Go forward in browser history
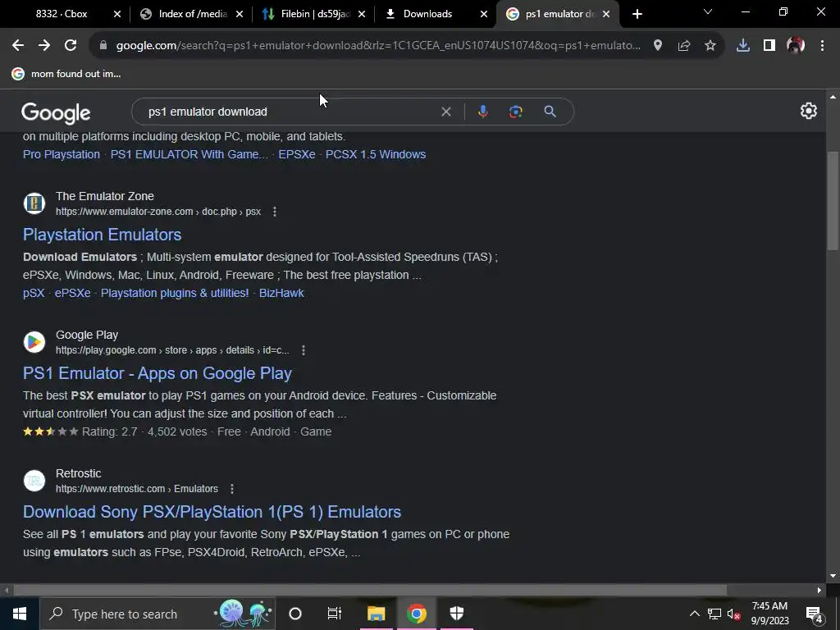Viewport: 840px width, 630px height. point(44,46)
